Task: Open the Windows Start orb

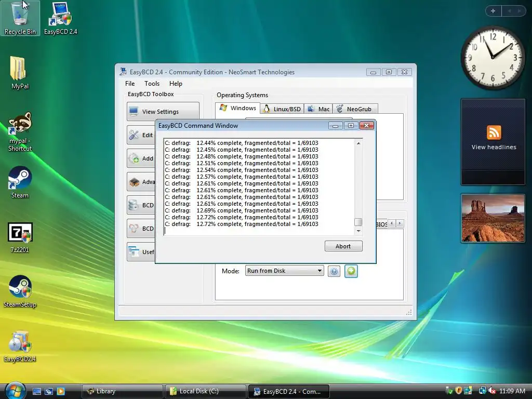Action: pyautogui.click(x=15, y=390)
